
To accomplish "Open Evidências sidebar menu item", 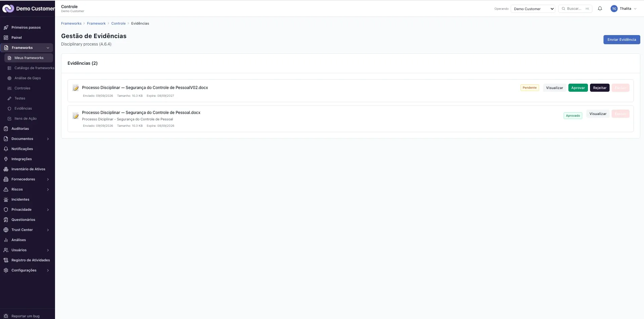I will [29, 108].
